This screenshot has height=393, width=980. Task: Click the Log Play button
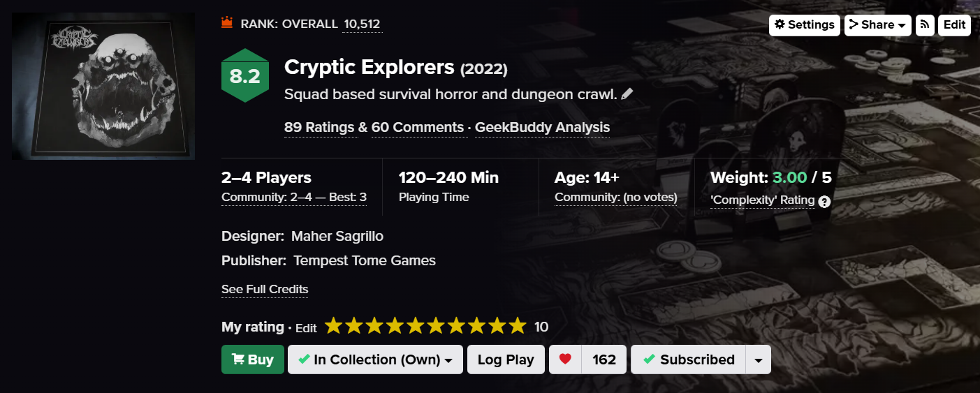pos(506,359)
